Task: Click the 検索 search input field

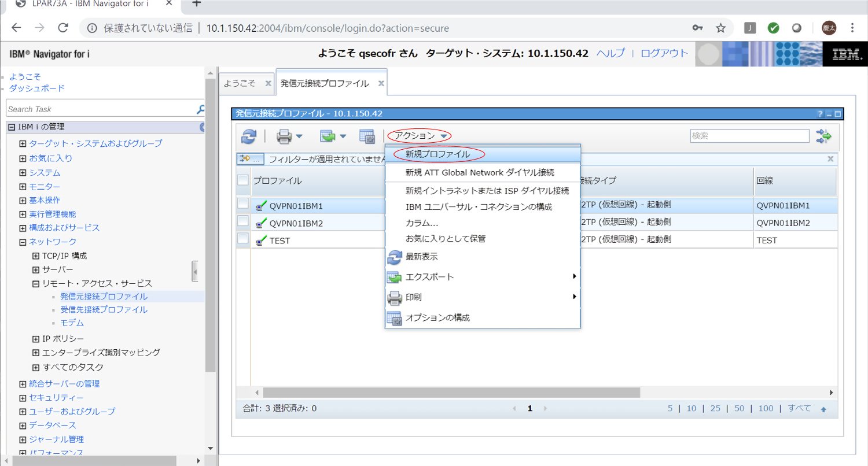Action: pyautogui.click(x=749, y=136)
